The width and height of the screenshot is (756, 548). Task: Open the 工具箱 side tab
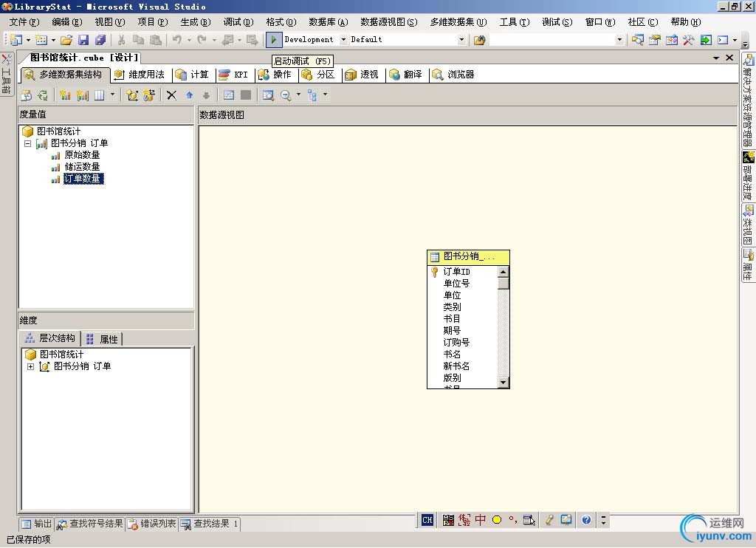point(6,74)
